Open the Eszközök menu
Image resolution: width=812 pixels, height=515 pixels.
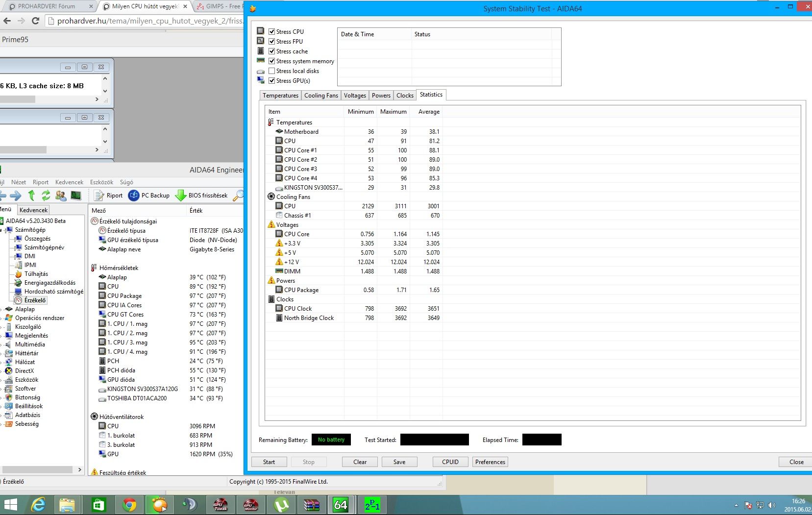point(101,182)
